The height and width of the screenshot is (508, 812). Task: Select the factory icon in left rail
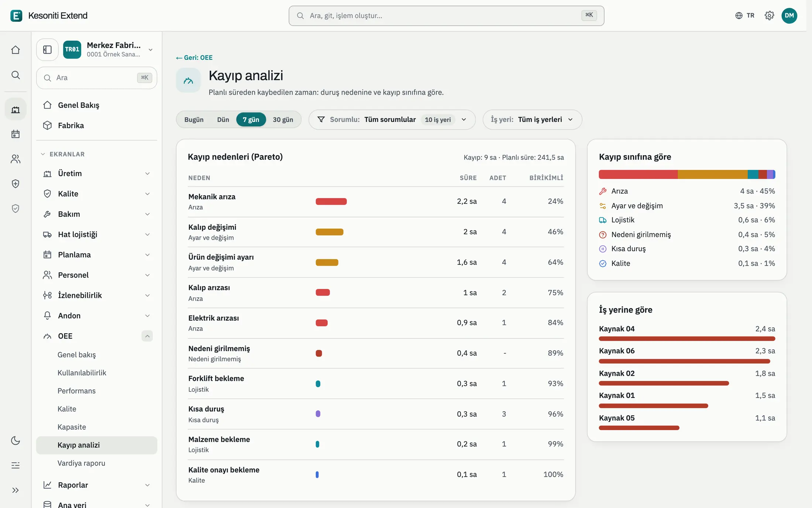click(x=16, y=109)
